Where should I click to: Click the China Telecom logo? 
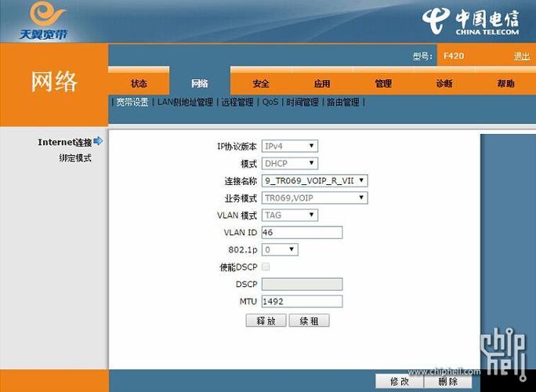(471, 21)
